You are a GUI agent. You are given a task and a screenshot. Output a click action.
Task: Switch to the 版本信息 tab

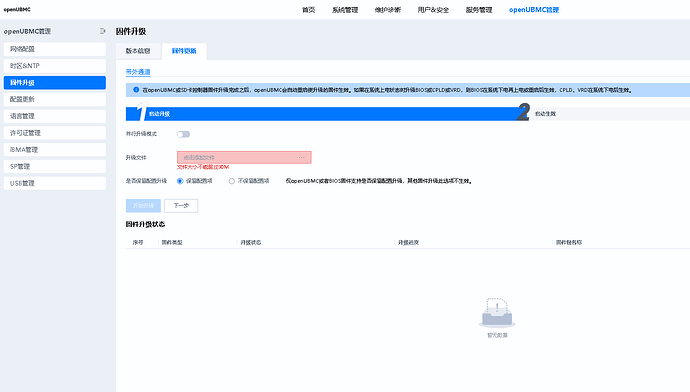coord(138,51)
